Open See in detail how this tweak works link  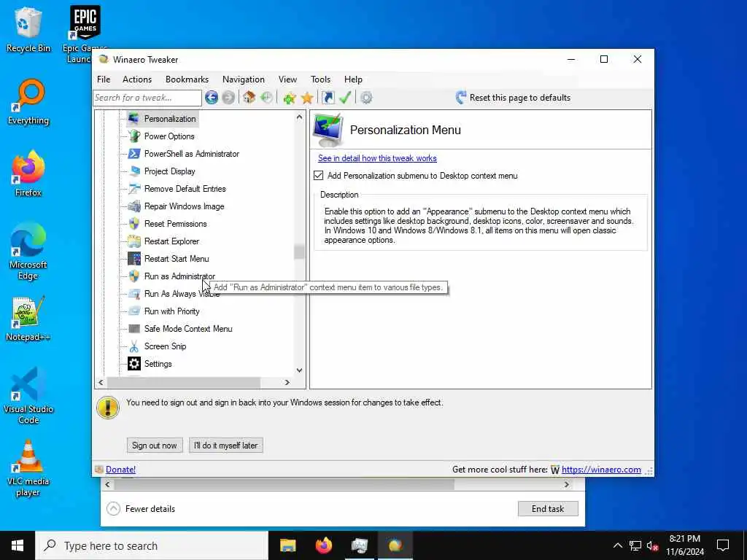[377, 158]
